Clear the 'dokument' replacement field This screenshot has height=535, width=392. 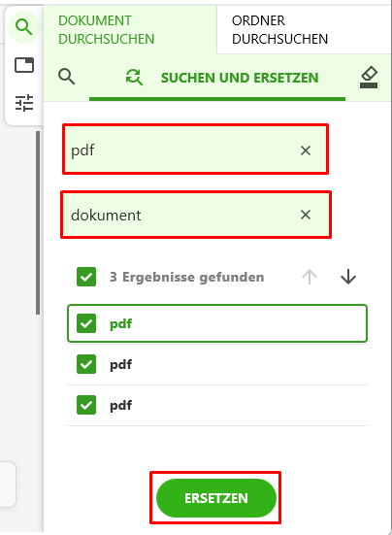click(x=306, y=215)
